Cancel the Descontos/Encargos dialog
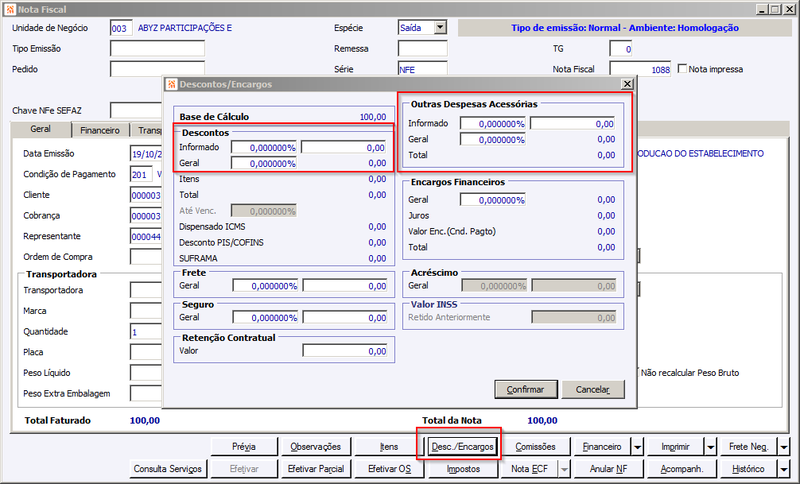The width and height of the screenshot is (800, 484). coord(593,390)
